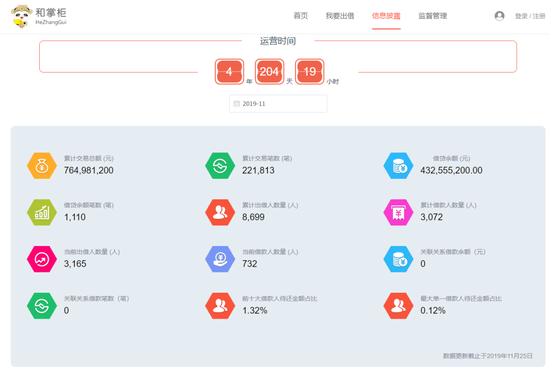Go to the 首页 nav item
Image resolution: width=550 pixels, height=371 pixels.
tap(301, 16)
